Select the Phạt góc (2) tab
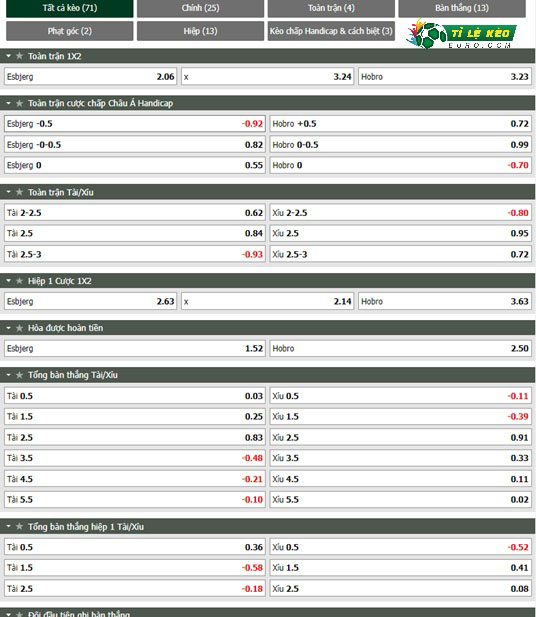This screenshot has width=536, height=617. click(x=70, y=31)
